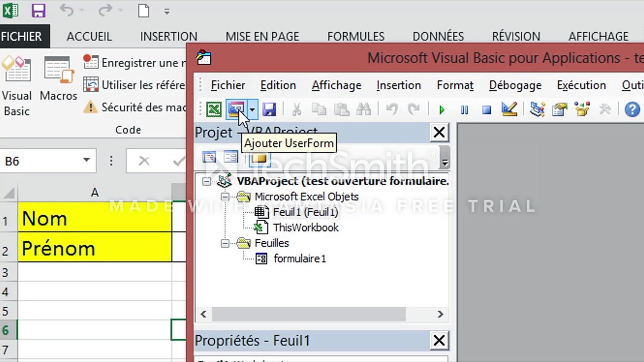Image resolution: width=644 pixels, height=362 pixels.
Task: Click left arrow of Project pane scrollbar
Action: [x=203, y=314]
